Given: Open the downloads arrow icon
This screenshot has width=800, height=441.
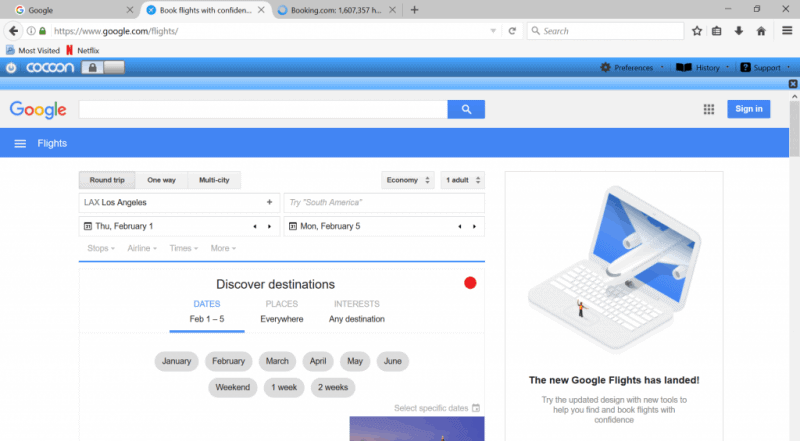Looking at the screenshot, I should [x=739, y=31].
